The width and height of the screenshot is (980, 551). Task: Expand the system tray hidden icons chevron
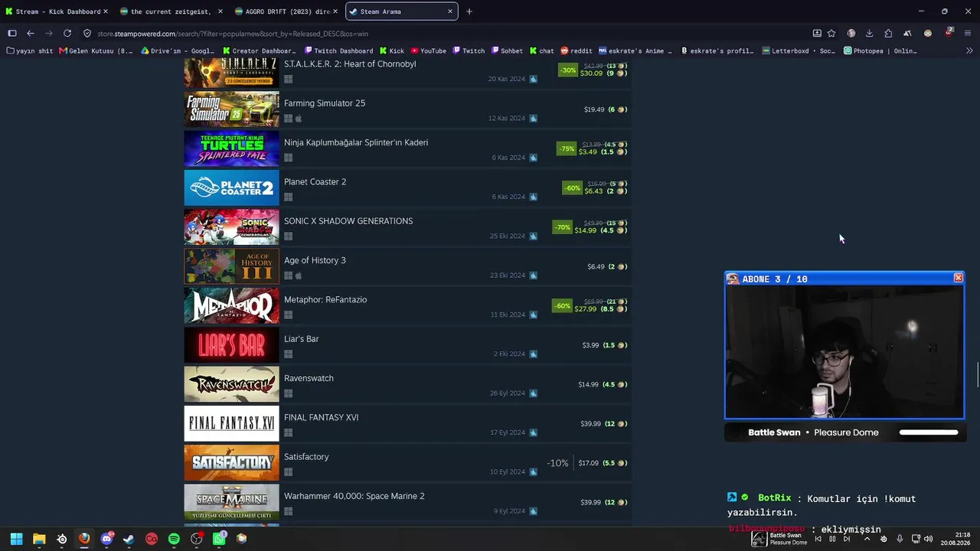pos(867,539)
